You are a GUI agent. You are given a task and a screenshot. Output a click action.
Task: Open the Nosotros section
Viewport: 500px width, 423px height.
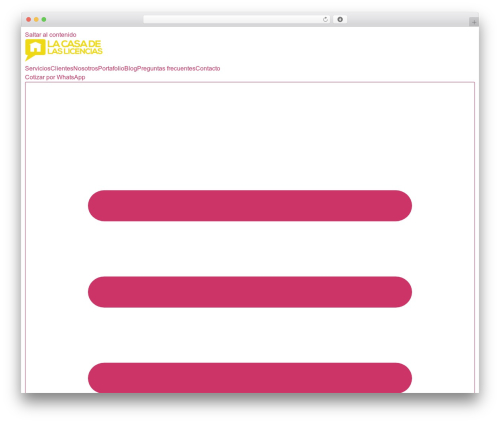[x=86, y=68]
